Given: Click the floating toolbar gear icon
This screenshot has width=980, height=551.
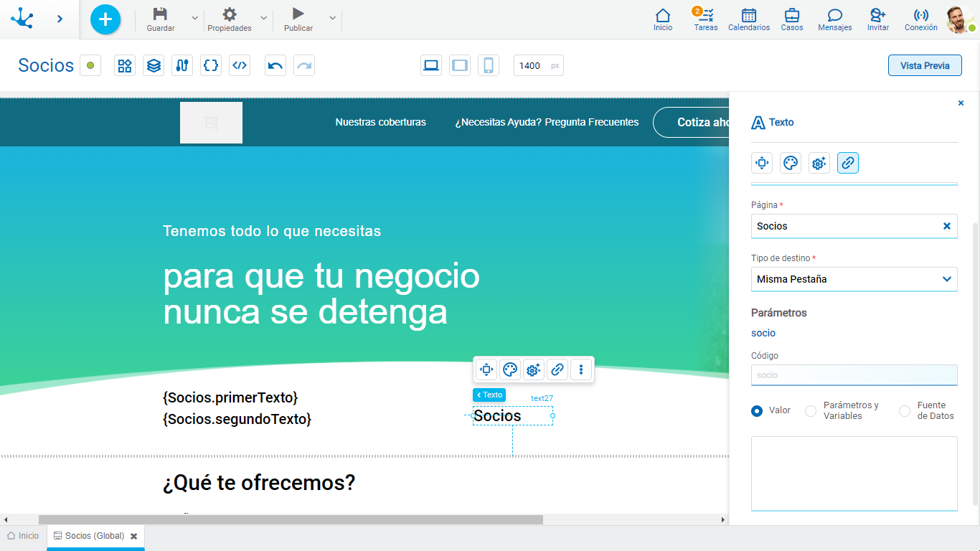Looking at the screenshot, I should (534, 369).
